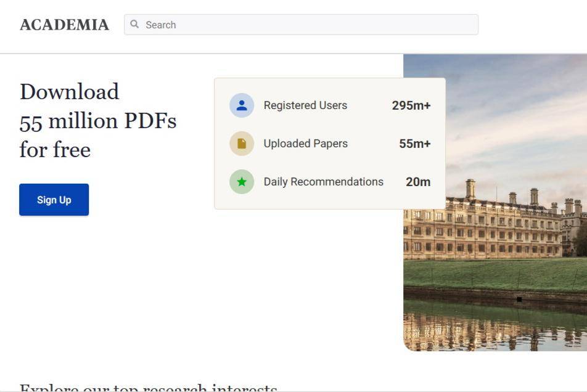Click the "Registered Users" label
Viewport: 587px width, 392px height.
point(305,105)
